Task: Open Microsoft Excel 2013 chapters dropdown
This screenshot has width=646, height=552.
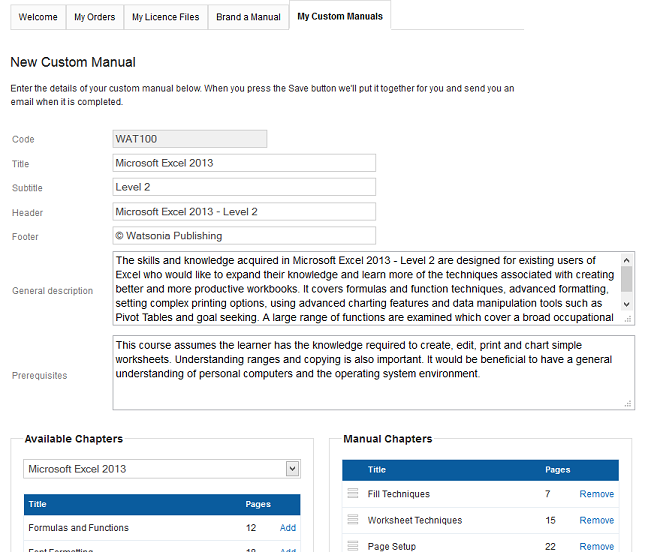Action: (x=162, y=469)
